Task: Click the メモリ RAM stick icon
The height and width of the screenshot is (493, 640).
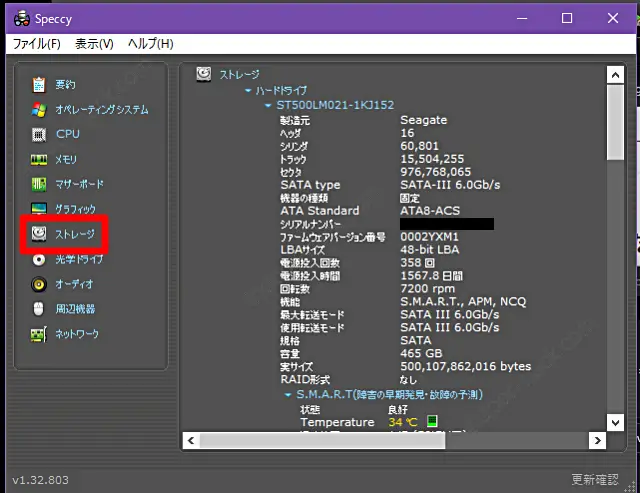Action: (x=39, y=160)
